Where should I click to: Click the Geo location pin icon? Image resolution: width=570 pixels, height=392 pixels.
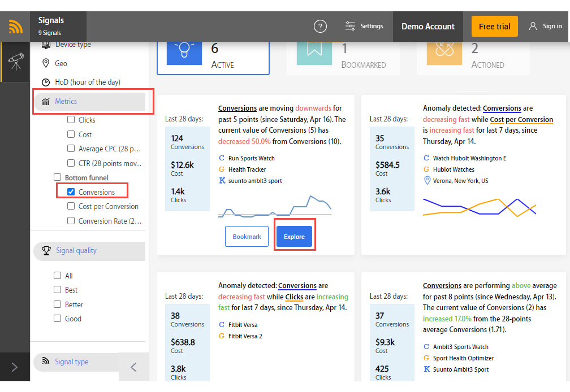[46, 63]
